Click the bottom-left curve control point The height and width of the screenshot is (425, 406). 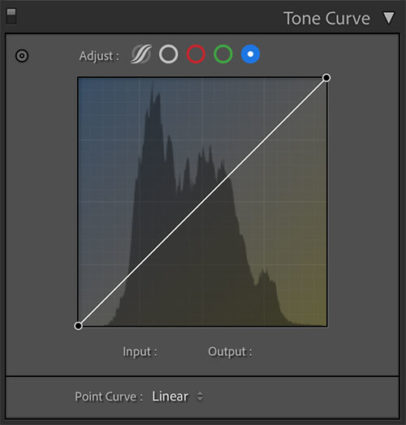coord(78,326)
